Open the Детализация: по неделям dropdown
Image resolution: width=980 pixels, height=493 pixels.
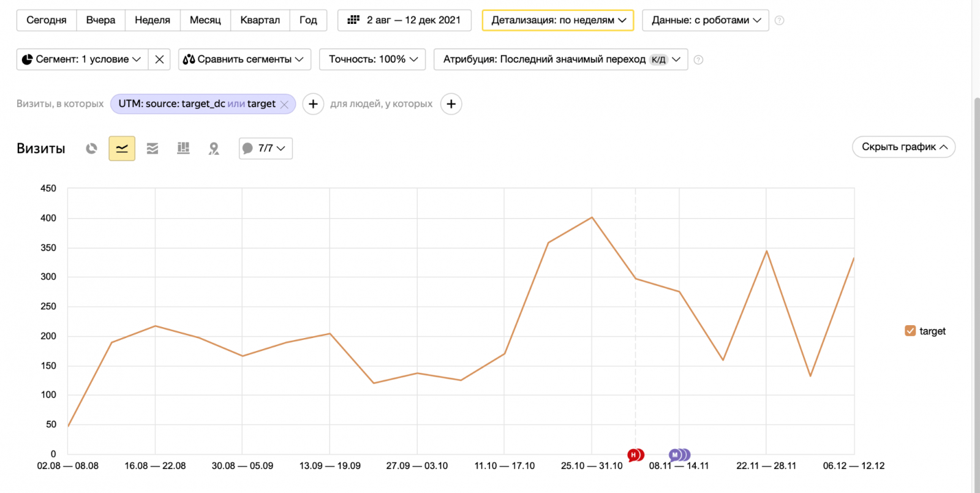pos(558,20)
